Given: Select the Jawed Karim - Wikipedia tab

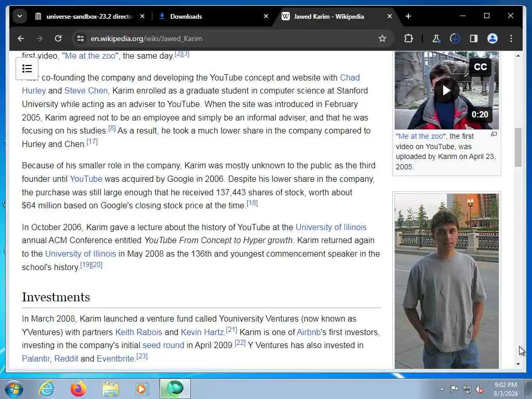Looking at the screenshot, I should point(328,16).
